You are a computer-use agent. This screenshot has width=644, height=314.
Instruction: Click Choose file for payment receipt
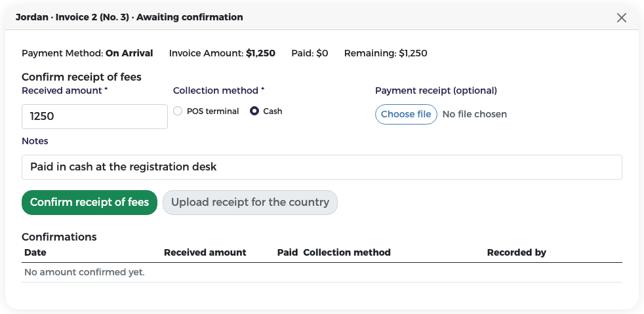pos(406,114)
